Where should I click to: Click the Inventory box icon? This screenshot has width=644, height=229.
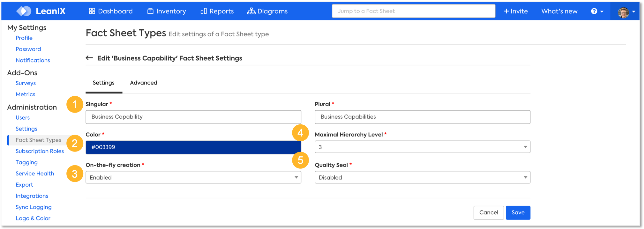[150, 11]
